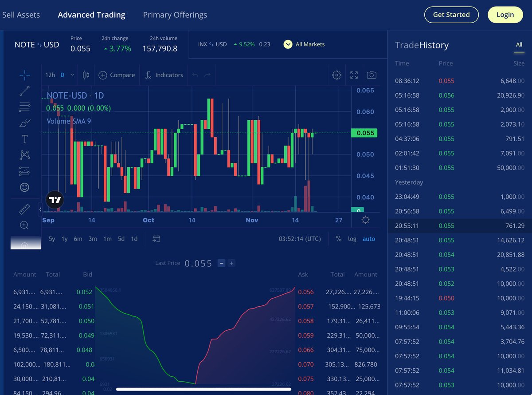This screenshot has height=395, width=532.
Task: Click the TradingView logo on chart
Action: (x=55, y=200)
